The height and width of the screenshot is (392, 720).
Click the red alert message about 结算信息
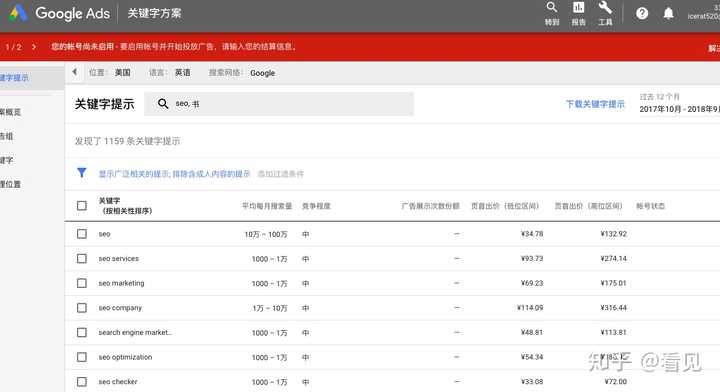pos(174,47)
